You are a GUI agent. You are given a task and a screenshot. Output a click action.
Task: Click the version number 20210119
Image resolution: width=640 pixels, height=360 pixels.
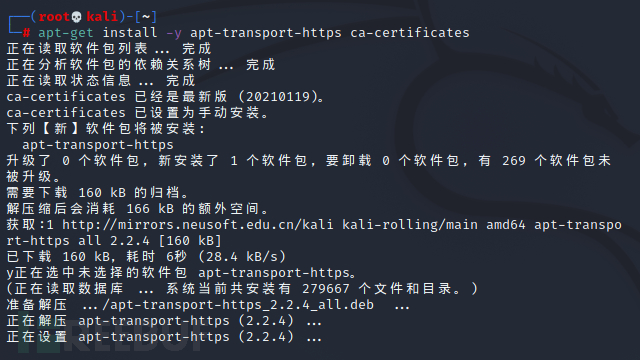pyautogui.click(x=278, y=97)
